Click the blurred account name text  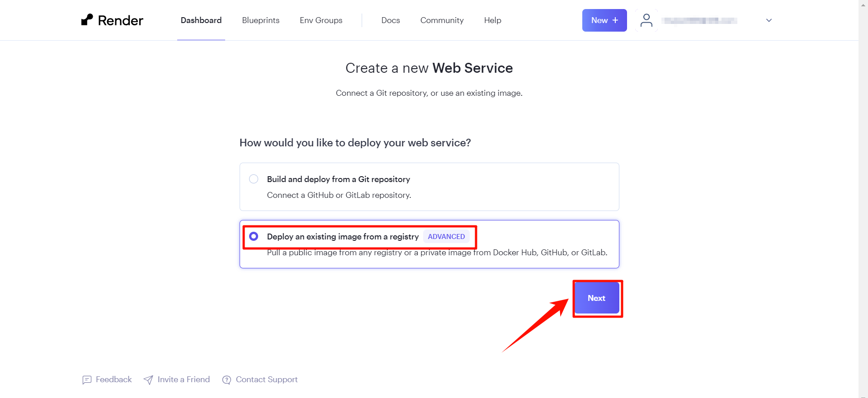pyautogui.click(x=699, y=20)
